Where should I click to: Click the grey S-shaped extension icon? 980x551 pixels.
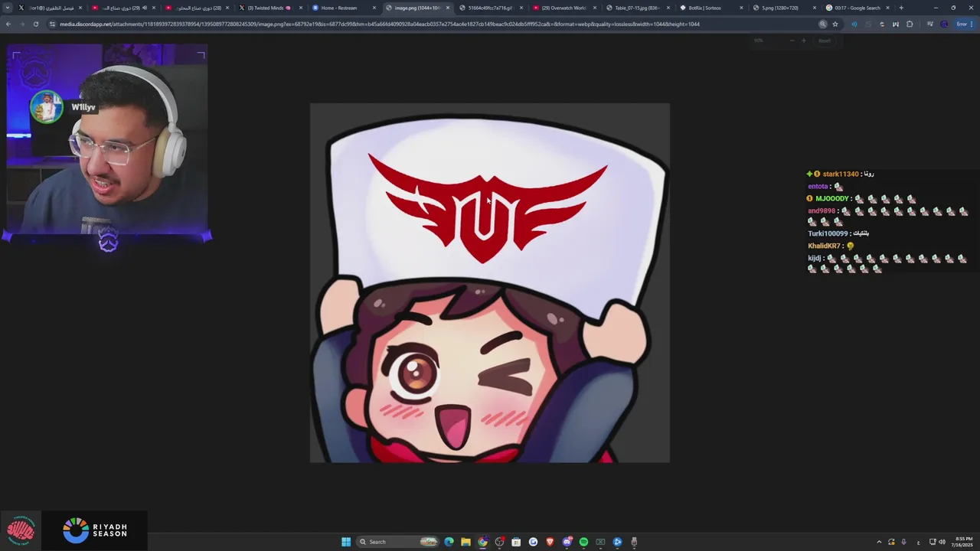click(x=868, y=24)
